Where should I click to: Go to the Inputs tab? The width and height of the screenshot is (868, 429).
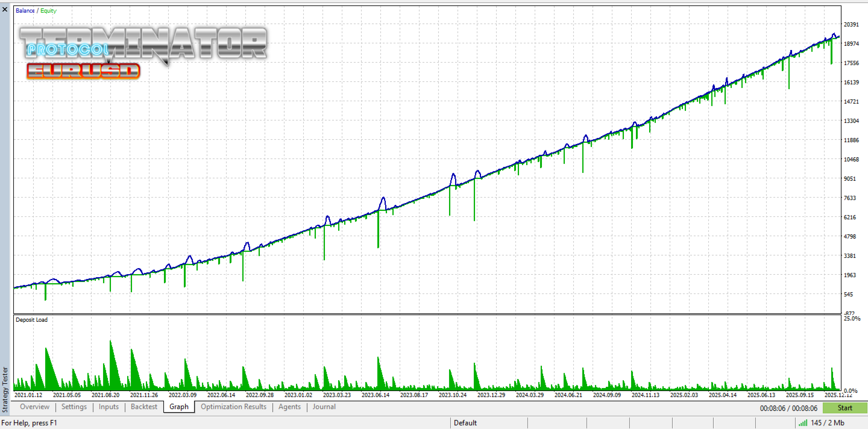tap(108, 407)
